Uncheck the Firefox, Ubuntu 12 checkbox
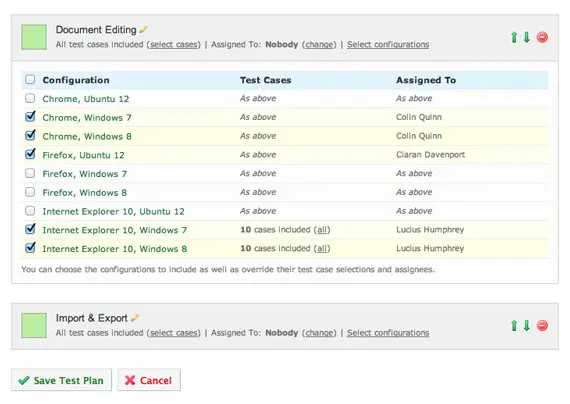The width and height of the screenshot is (570, 404). [30, 154]
